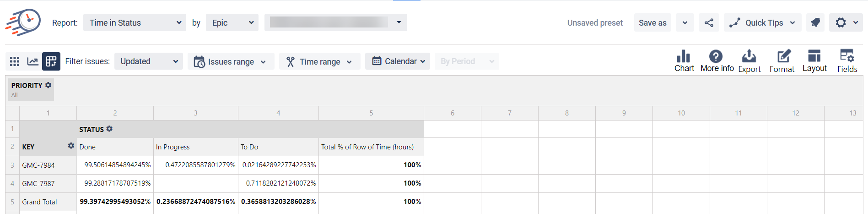Open the Time range menu

pos(319,61)
